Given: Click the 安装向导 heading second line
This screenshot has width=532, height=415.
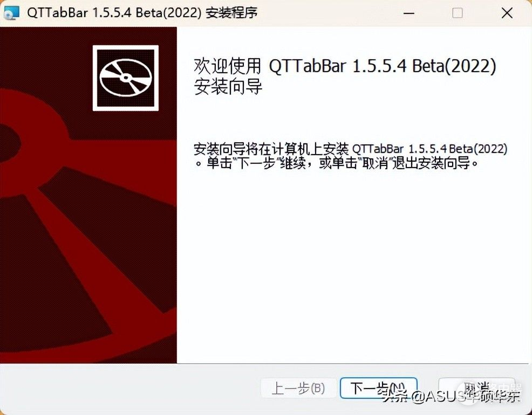Looking at the screenshot, I should point(228,87).
